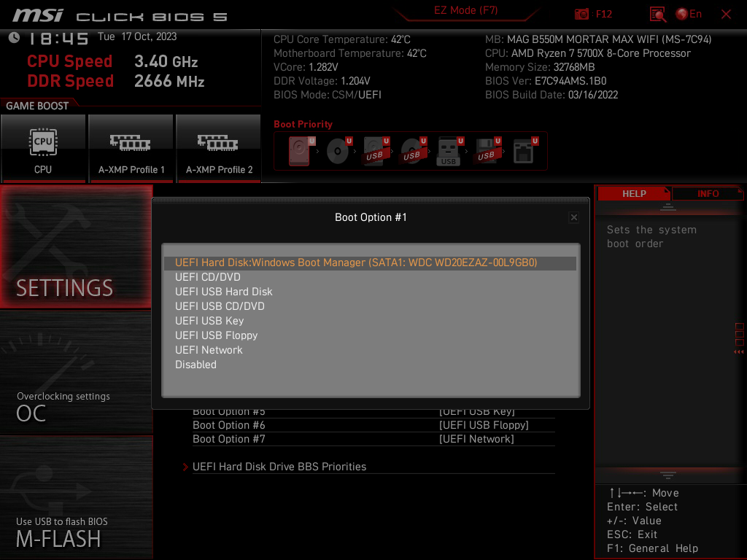This screenshot has height=560, width=747.
Task: Click the right-edge favorites arrows
Action: [x=739, y=352]
